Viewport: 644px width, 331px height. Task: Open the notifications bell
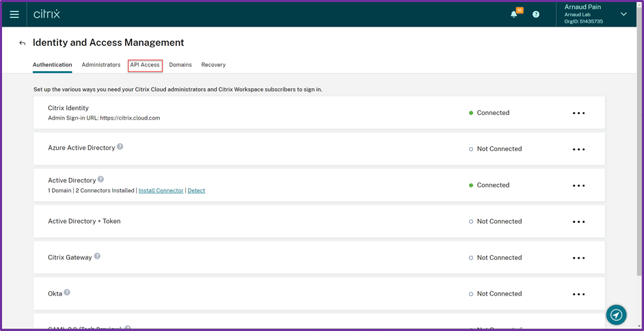(x=514, y=14)
